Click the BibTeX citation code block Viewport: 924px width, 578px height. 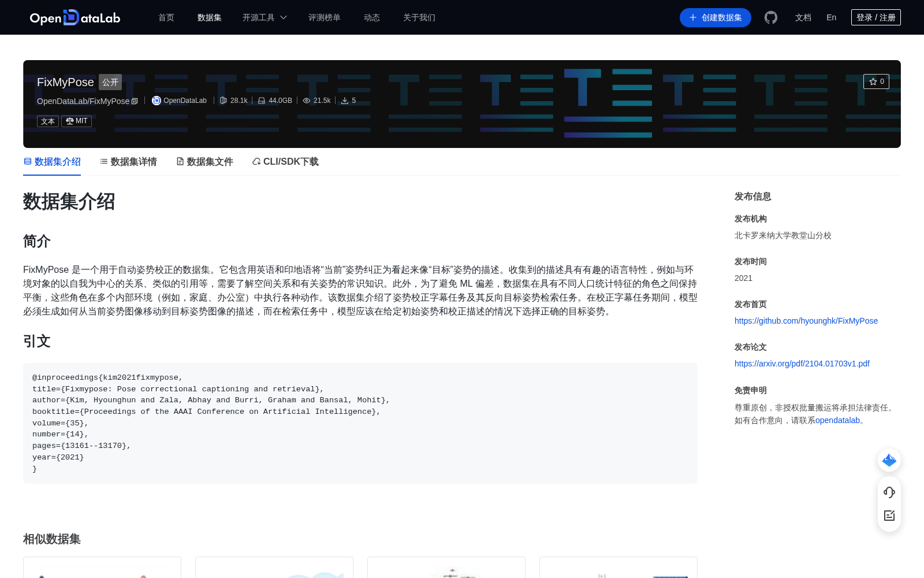pyautogui.click(x=360, y=423)
